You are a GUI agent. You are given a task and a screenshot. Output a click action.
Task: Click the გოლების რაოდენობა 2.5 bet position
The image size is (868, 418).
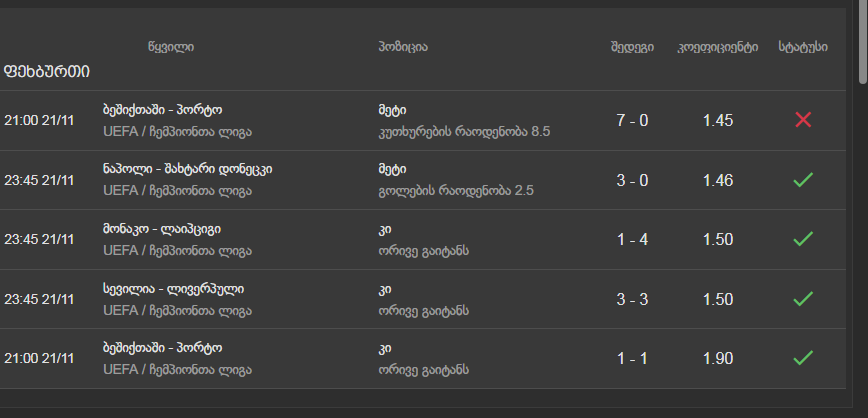click(457, 190)
